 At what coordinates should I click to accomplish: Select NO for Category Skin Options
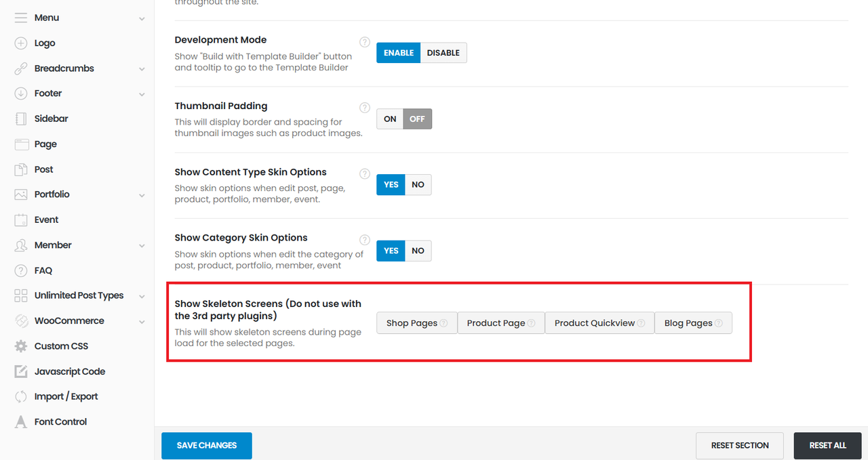(x=418, y=251)
